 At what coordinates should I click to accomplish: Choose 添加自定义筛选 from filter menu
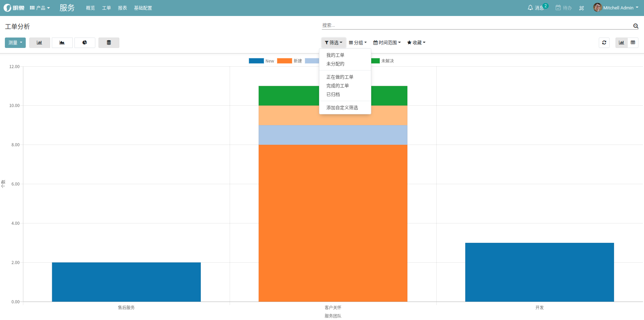[x=342, y=108]
